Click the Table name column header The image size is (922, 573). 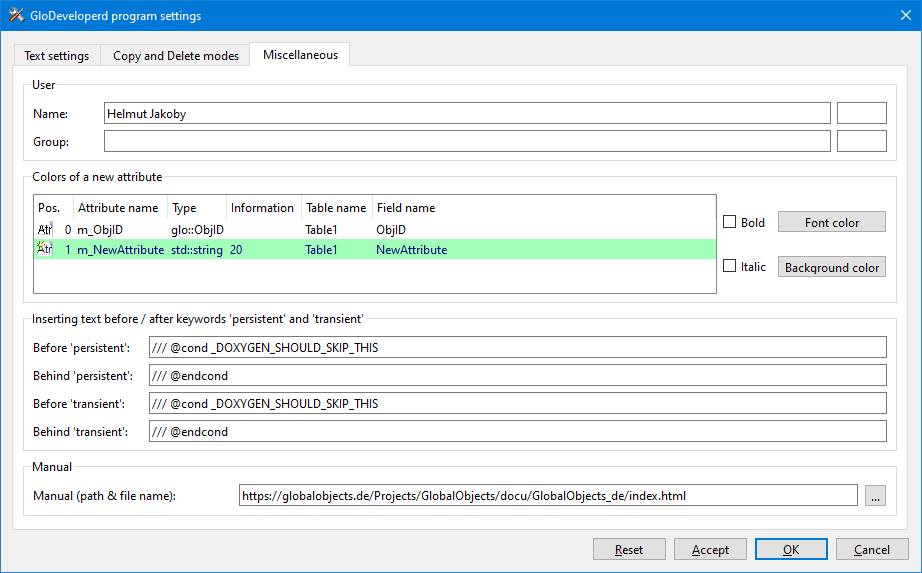(336, 208)
